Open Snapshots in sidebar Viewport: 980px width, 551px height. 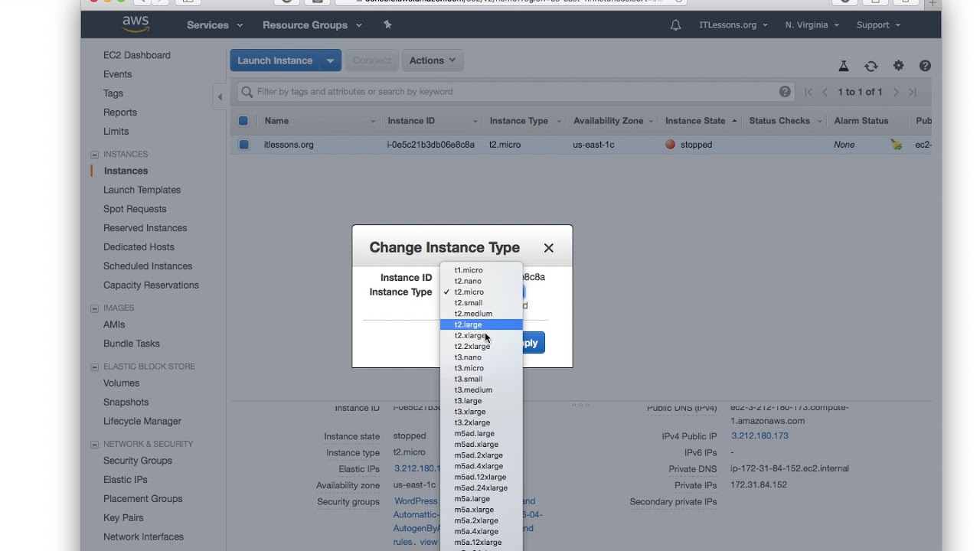[x=126, y=403]
